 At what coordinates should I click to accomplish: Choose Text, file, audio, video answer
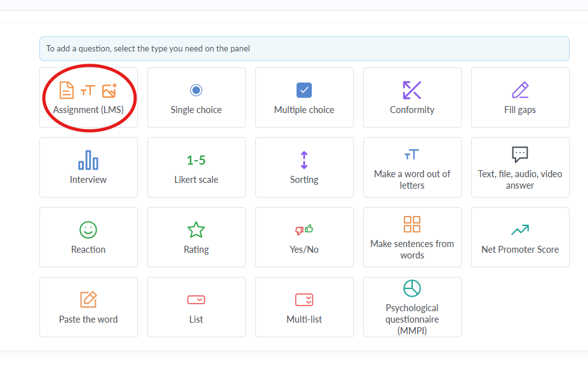click(x=520, y=168)
